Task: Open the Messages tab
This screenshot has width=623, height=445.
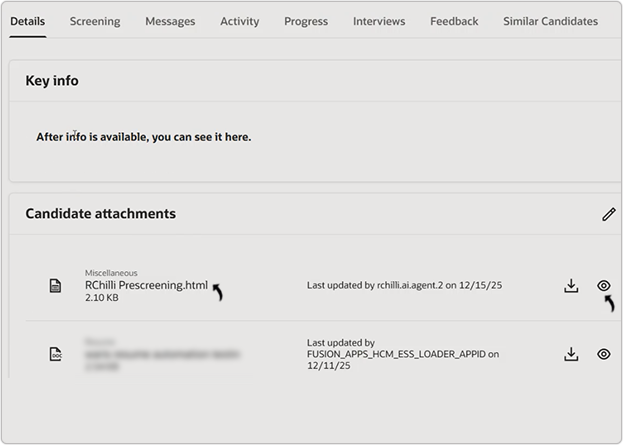Action: coord(170,21)
